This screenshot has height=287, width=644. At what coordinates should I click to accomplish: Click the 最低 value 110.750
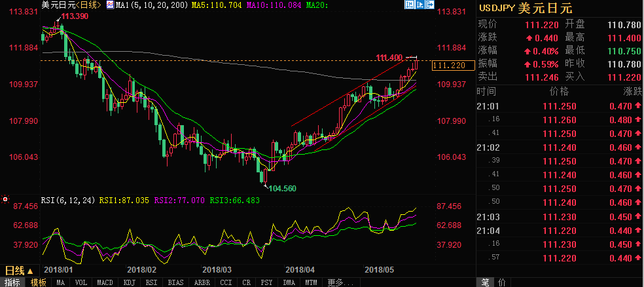click(x=624, y=51)
